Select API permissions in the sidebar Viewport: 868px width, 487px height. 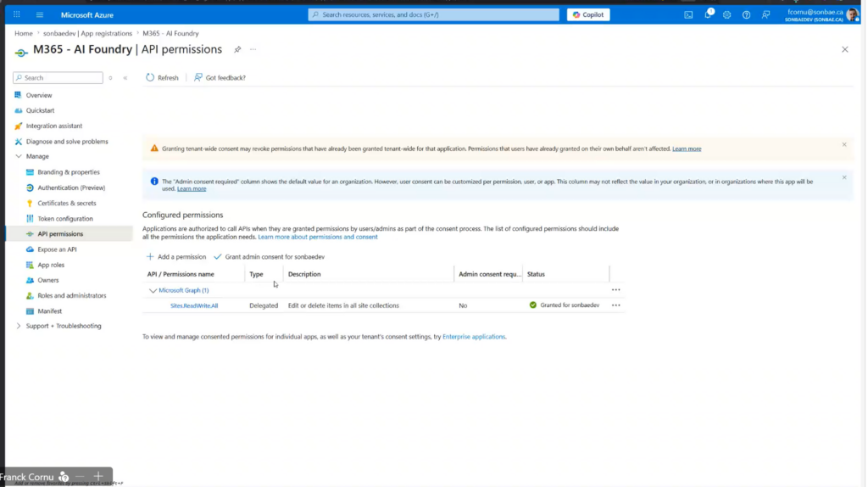pos(60,234)
